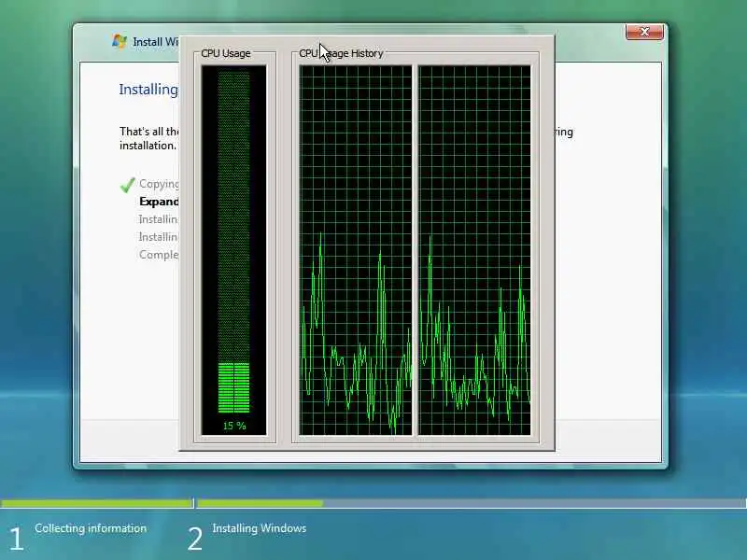Click the second CPU usage history graph
Viewport: 747px width, 560px height.
474,250
